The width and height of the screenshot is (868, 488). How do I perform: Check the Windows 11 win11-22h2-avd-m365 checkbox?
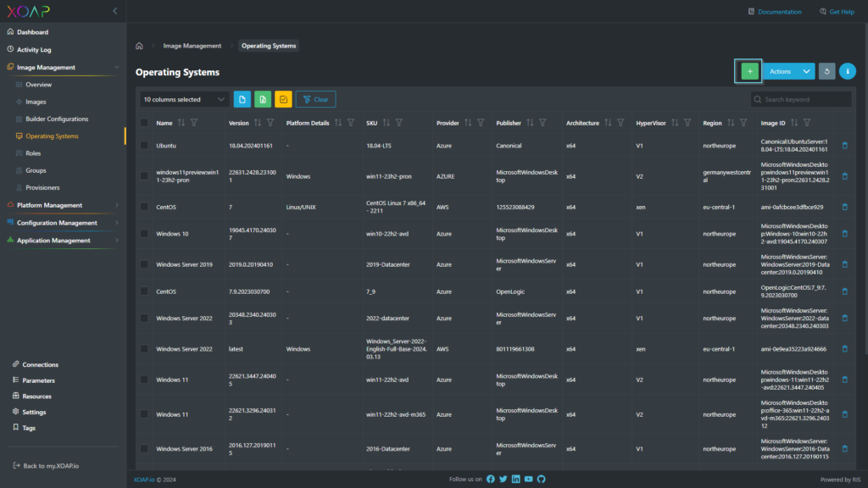144,414
